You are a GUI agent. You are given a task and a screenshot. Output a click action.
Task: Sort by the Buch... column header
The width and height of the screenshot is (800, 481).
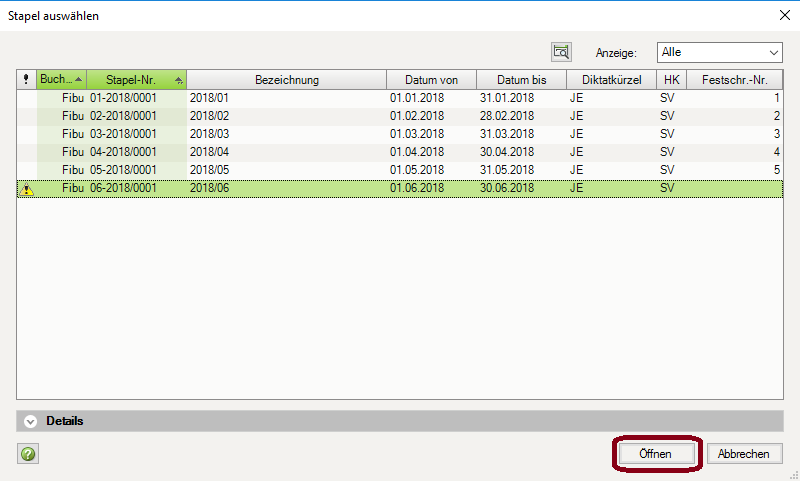pos(60,80)
